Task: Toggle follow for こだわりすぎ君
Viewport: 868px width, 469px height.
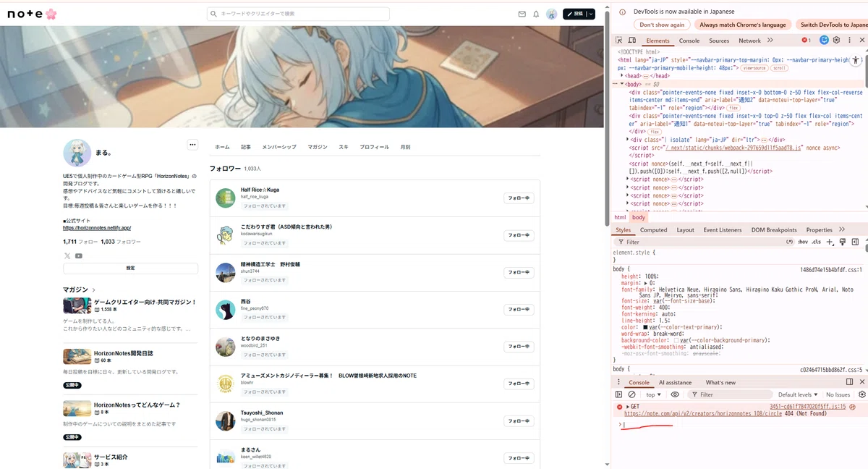Action: [519, 235]
